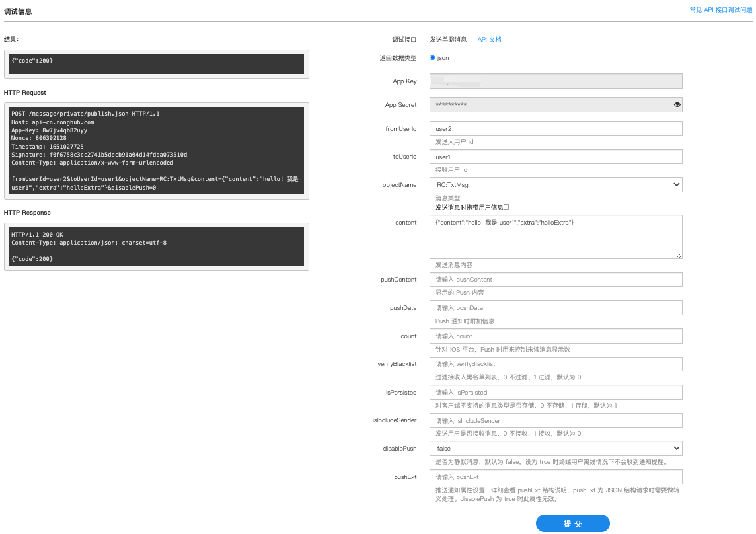Open the objectName dropdown
The width and height of the screenshot is (756, 534).
click(555, 185)
